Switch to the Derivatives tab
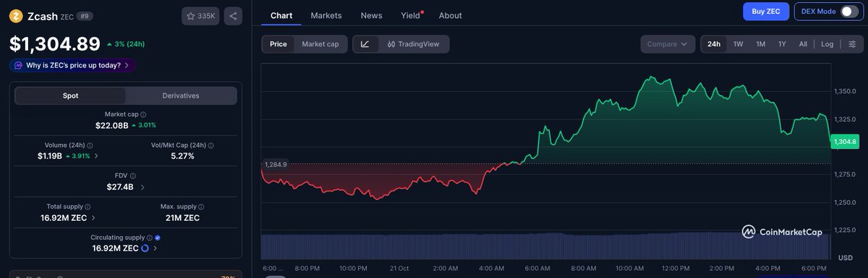This screenshot has height=278, width=868. click(181, 96)
